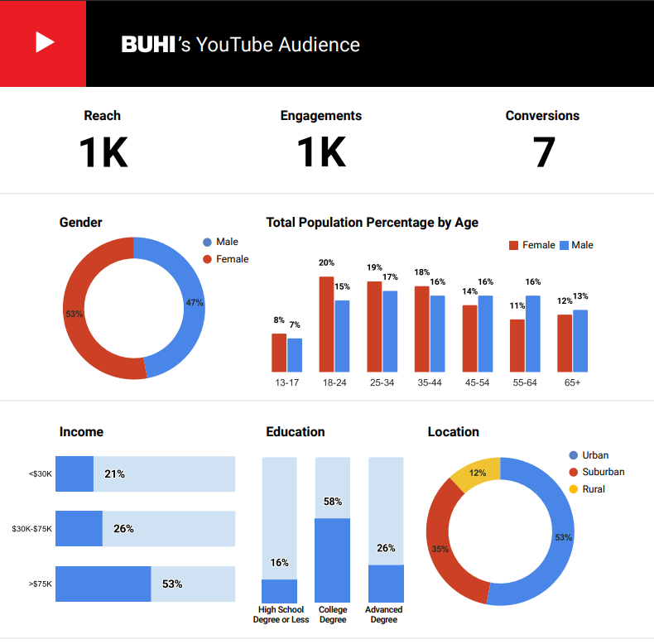Click the <$30K income bar fill
Screen dimensions: 654x644
75,473
